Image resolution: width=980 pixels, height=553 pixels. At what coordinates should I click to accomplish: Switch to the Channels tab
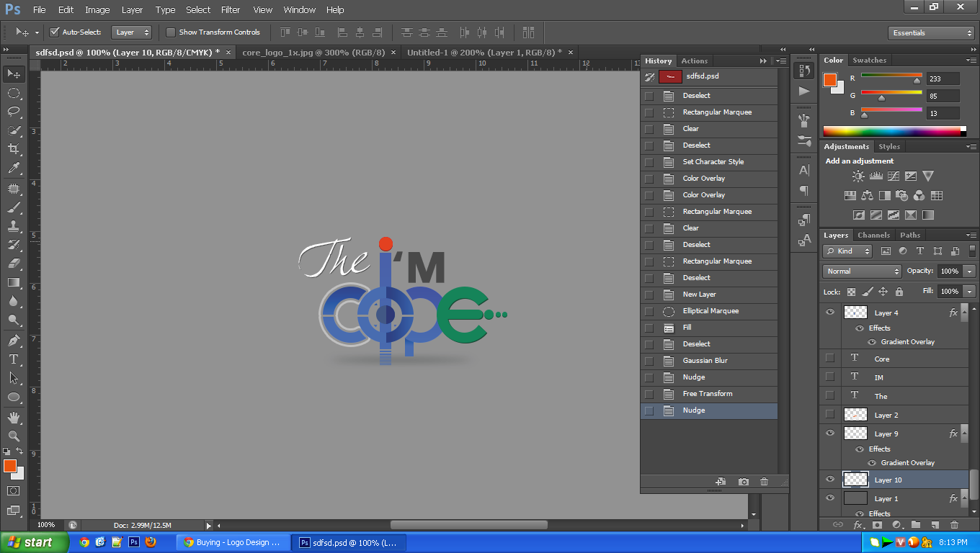click(873, 235)
